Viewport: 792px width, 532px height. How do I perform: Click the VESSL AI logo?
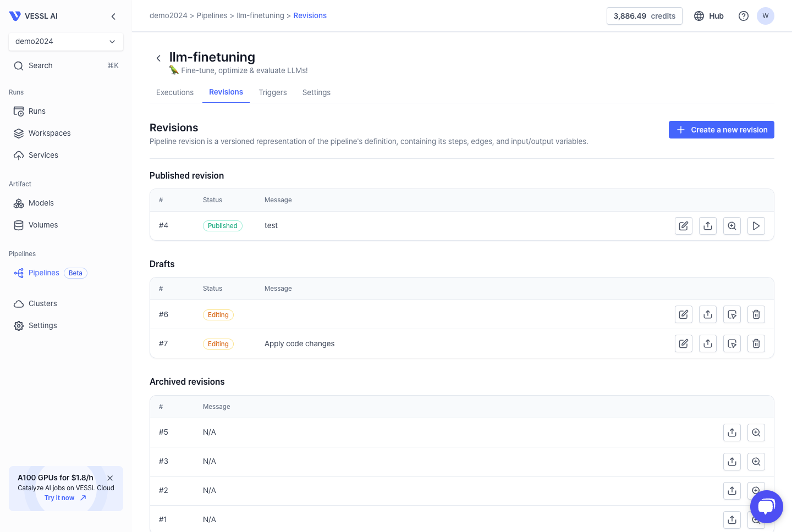[x=34, y=16]
